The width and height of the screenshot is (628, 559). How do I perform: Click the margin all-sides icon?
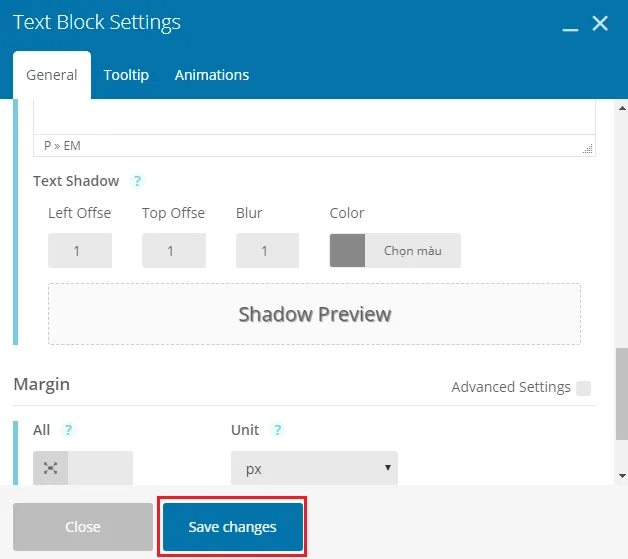(x=50, y=468)
